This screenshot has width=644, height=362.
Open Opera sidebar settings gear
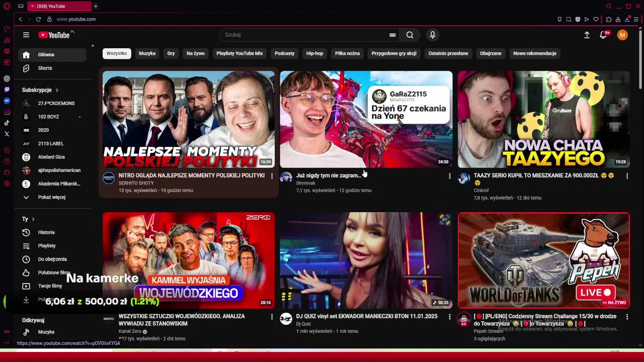7,184
